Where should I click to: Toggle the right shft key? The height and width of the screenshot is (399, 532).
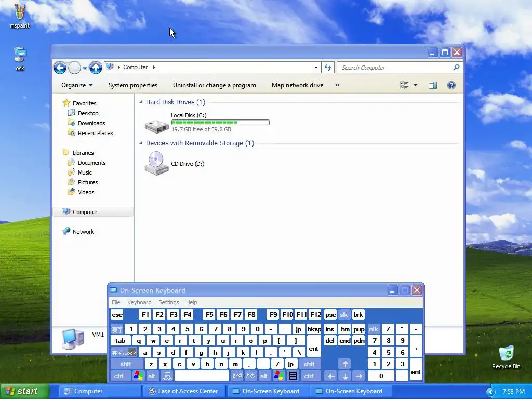(x=309, y=364)
